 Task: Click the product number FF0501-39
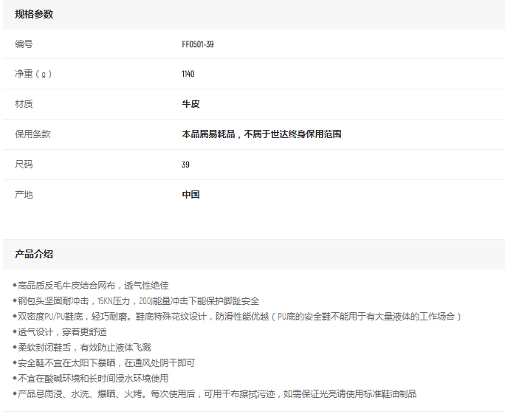[x=198, y=44]
